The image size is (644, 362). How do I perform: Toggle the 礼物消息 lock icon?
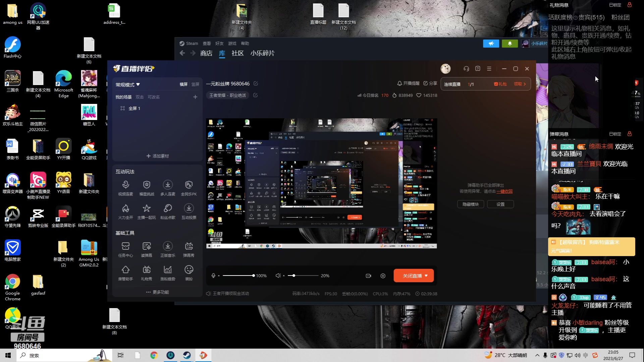[x=629, y=5]
